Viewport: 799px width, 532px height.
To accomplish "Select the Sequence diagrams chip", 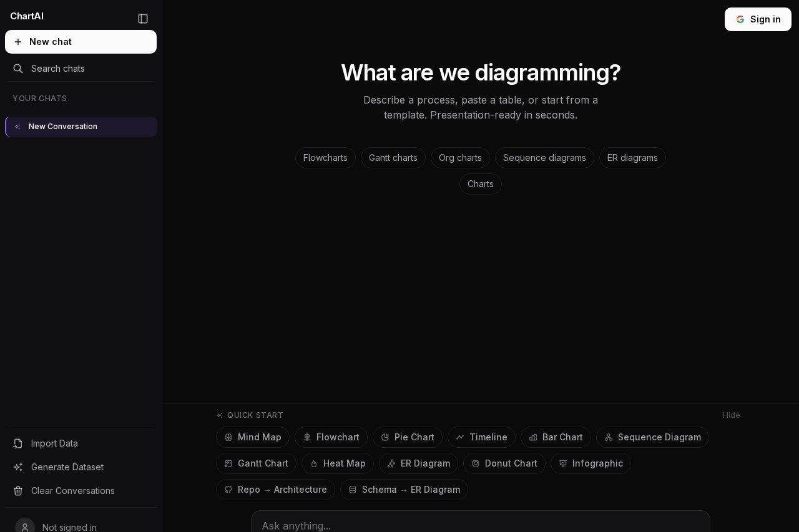I will (544, 158).
